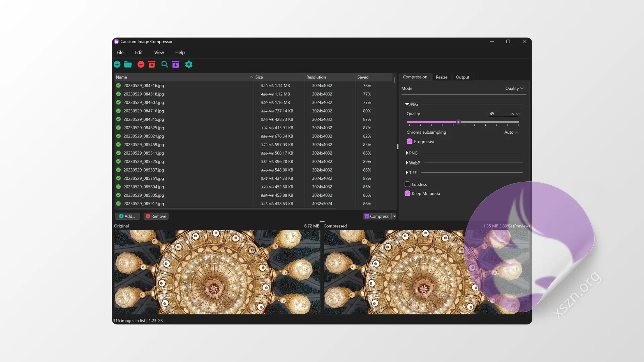Open a folder using the teal folder icon
The height and width of the screenshot is (362, 644).
tap(128, 64)
